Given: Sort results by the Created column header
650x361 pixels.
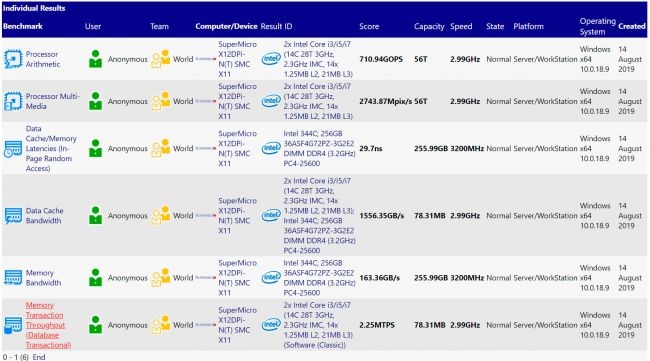Looking at the screenshot, I should click(632, 26).
